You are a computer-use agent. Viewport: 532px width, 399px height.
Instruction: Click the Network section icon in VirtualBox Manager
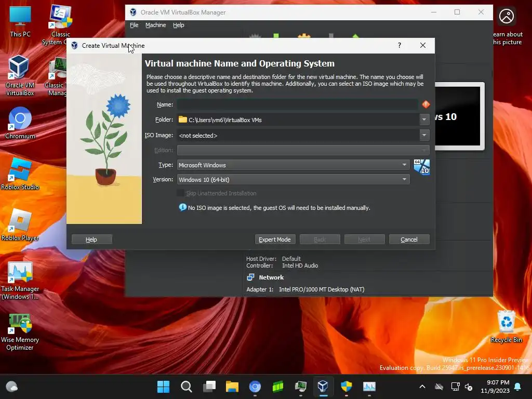(x=250, y=277)
